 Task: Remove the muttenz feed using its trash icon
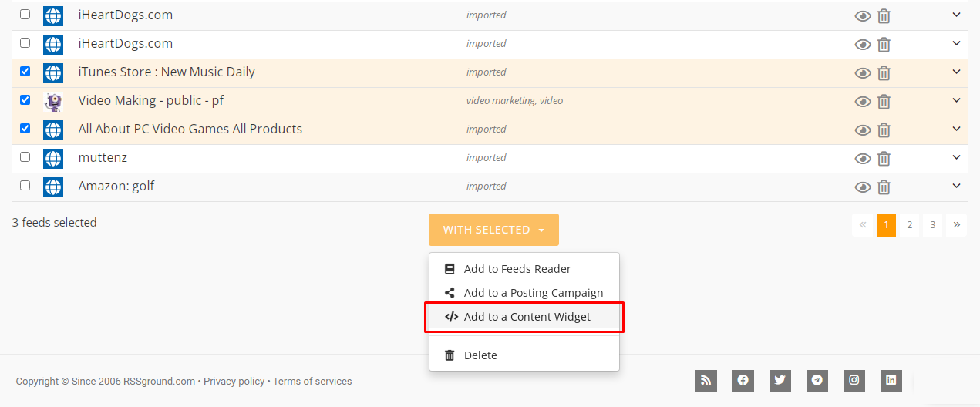(884, 159)
